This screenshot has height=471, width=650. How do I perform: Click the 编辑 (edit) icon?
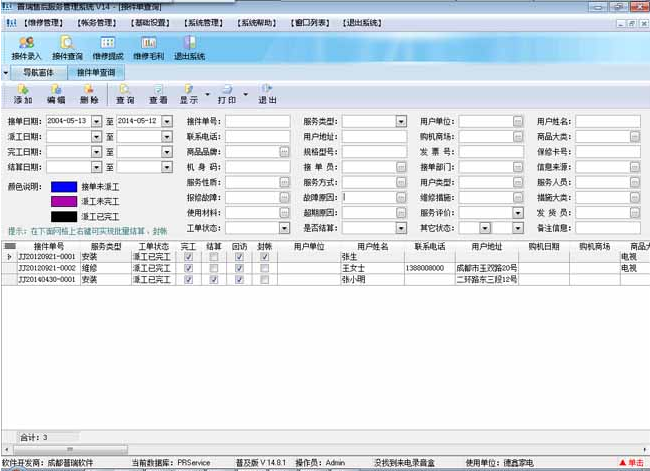tap(56, 94)
